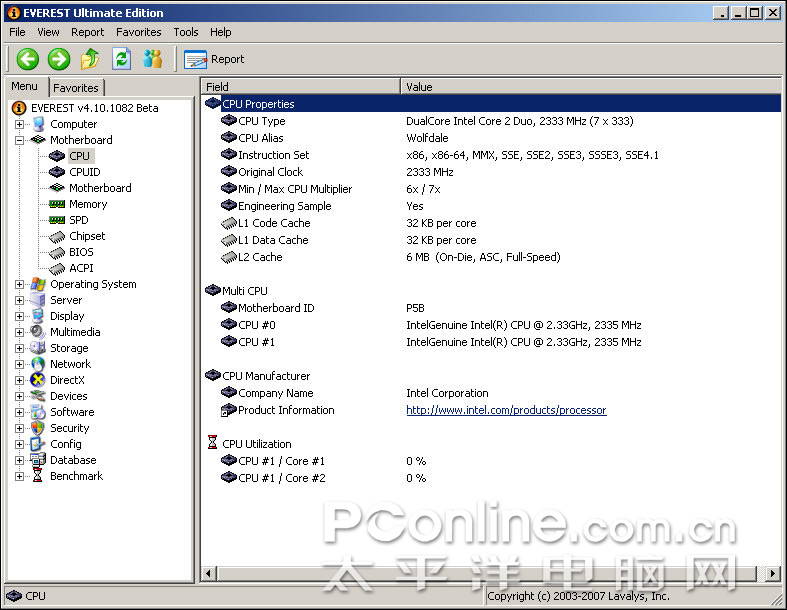Click the Multimedia speaker icon in the tree
The height and width of the screenshot is (610, 787).
click(38, 332)
